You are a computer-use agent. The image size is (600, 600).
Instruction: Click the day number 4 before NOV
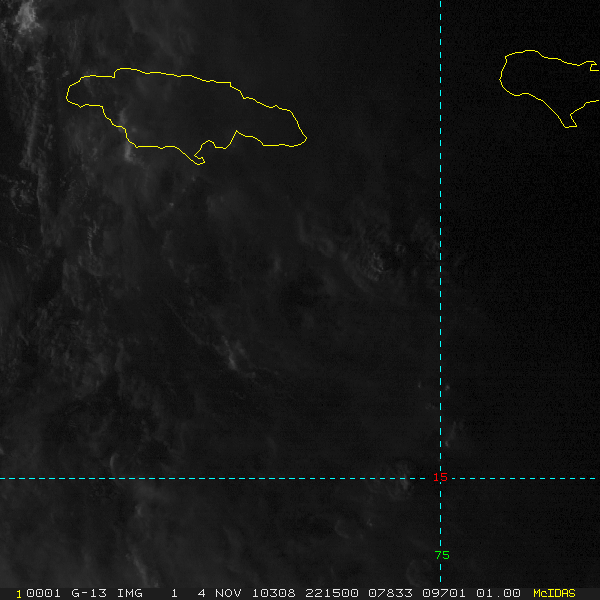(202, 593)
